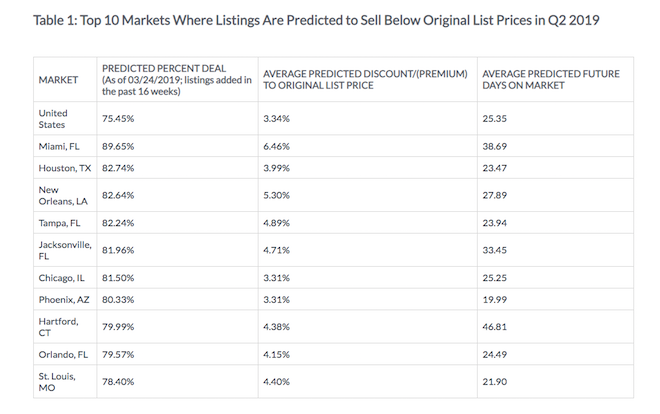Select the Tampa, FL row label
660x414 pixels.
[x=61, y=222]
